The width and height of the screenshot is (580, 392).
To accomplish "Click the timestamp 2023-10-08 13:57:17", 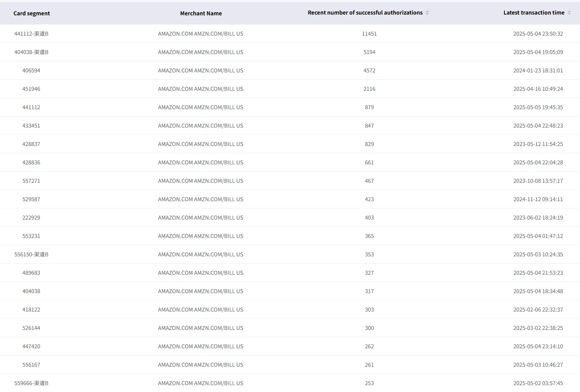I will (x=538, y=181).
